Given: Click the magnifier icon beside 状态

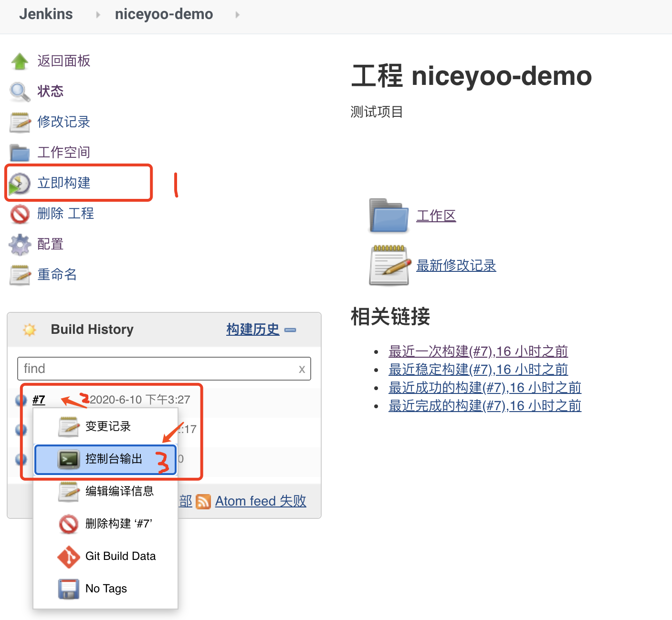Looking at the screenshot, I should point(20,92).
